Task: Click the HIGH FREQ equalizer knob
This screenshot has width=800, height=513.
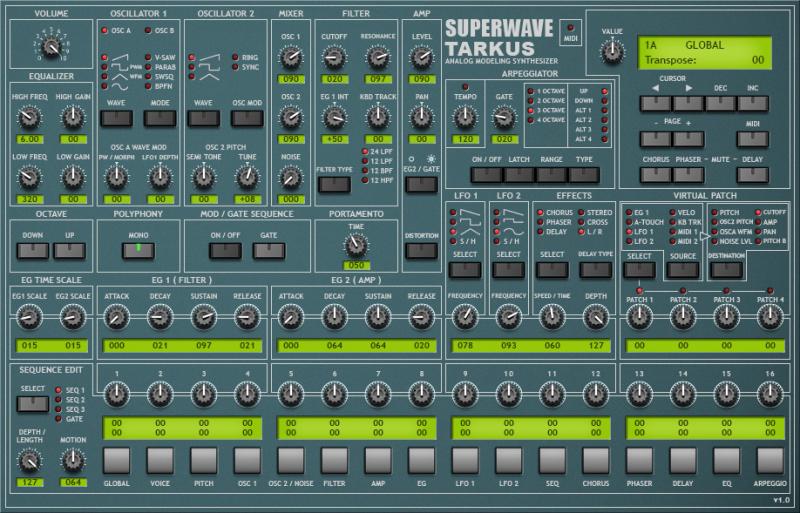Action: [29, 118]
